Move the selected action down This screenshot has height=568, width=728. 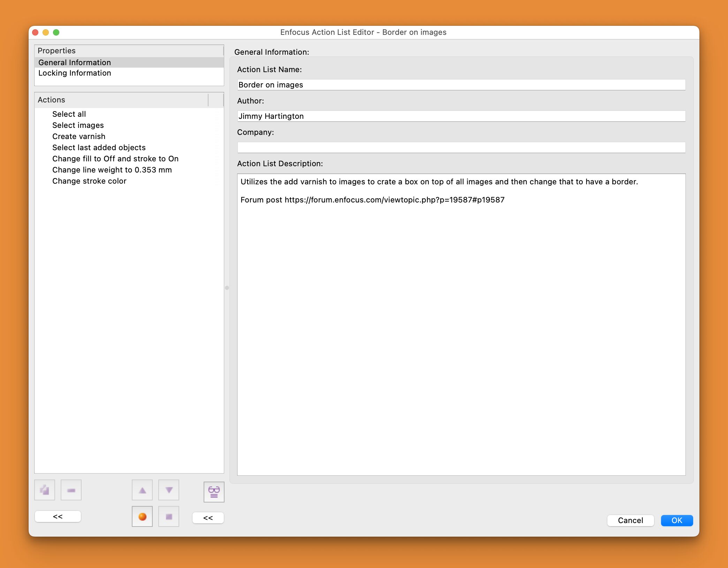coord(168,490)
